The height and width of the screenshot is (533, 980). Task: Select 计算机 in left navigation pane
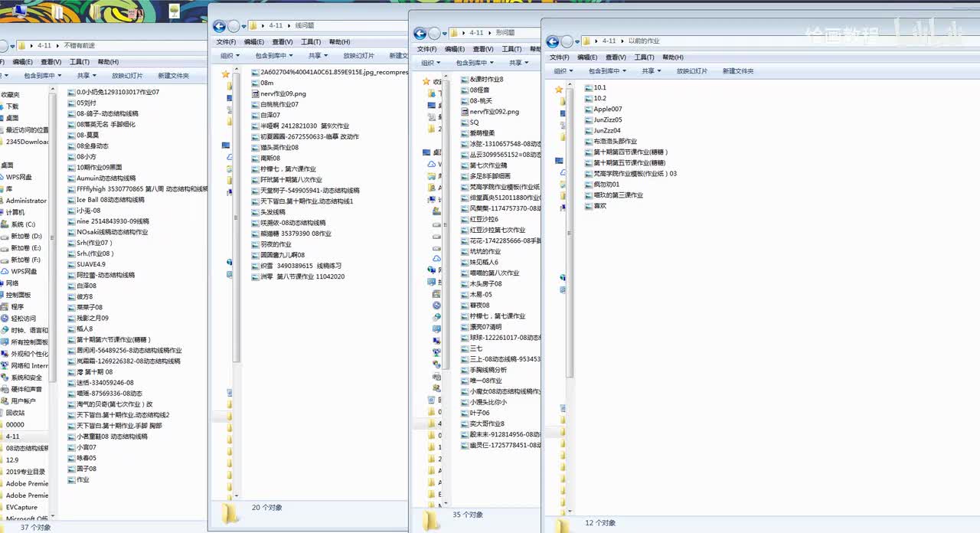(x=15, y=212)
